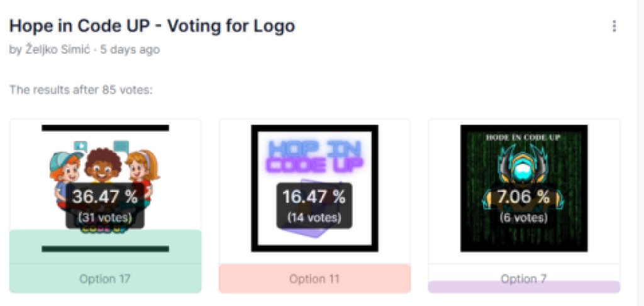
Task: Open the Hope in Code UP poll title
Action: click(152, 26)
